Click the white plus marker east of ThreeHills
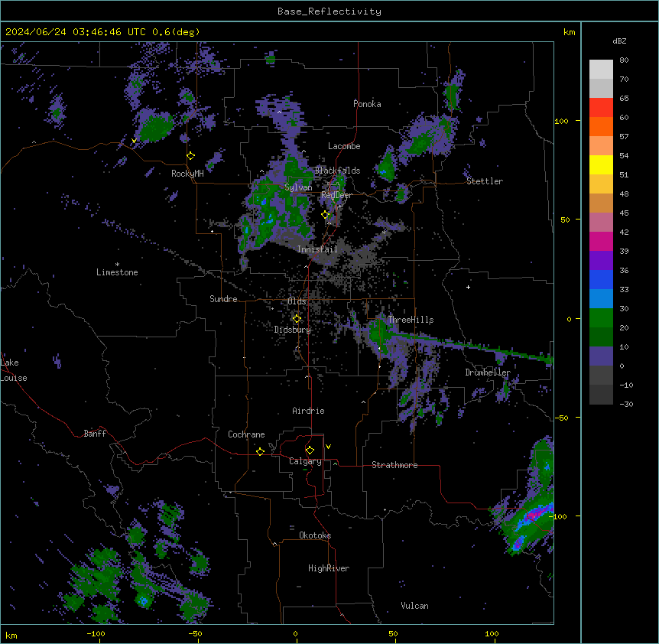The image size is (659, 644). tap(468, 287)
